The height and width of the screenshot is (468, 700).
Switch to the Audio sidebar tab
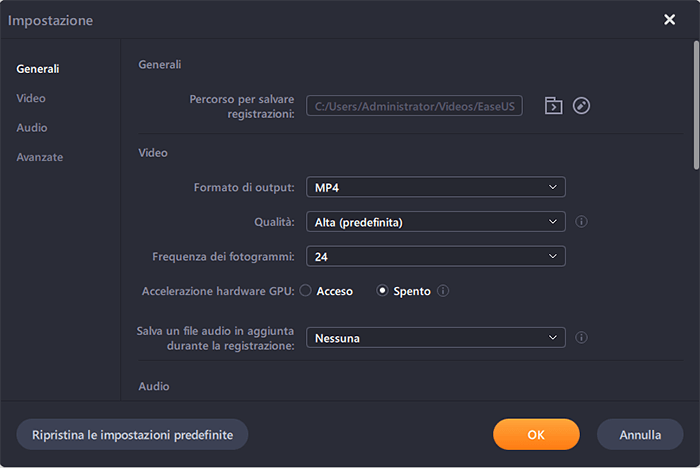pyautogui.click(x=32, y=128)
